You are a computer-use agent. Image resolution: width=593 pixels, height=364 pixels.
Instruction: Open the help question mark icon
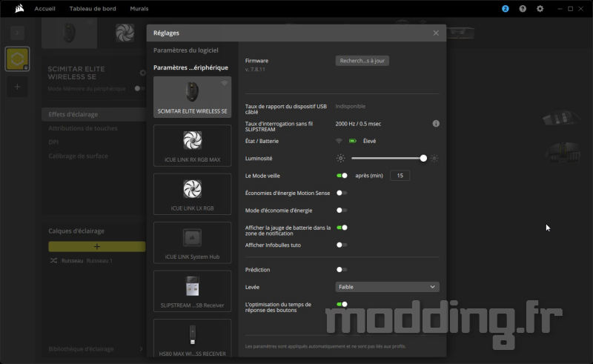point(523,9)
